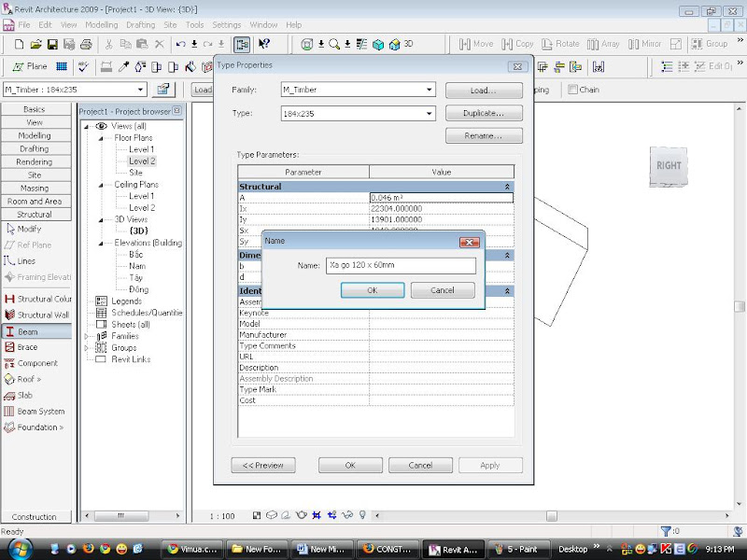This screenshot has width=747, height=560.
Task: Open element properties icon beside type selector
Action: click(x=163, y=89)
